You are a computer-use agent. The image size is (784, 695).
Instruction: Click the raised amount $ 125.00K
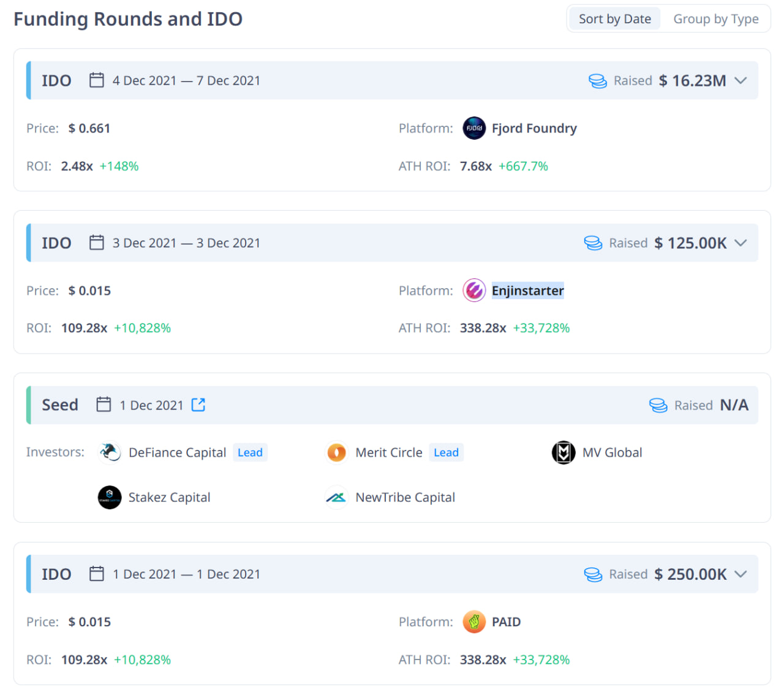[690, 243]
